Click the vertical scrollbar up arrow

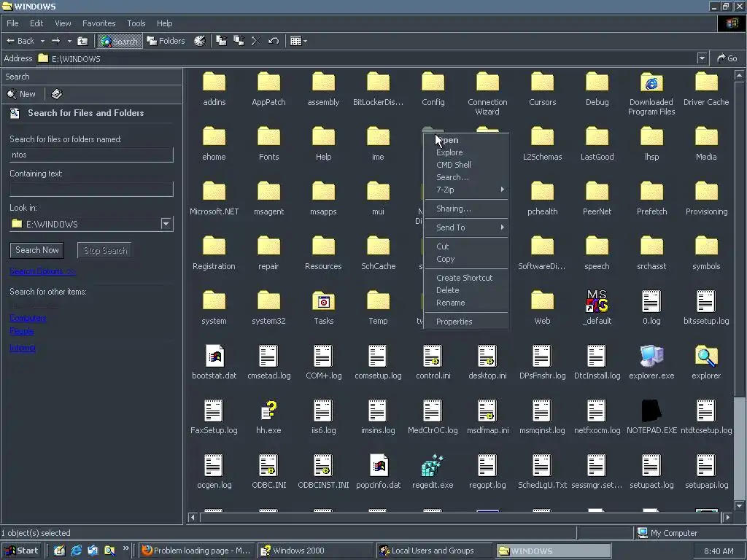click(x=739, y=75)
